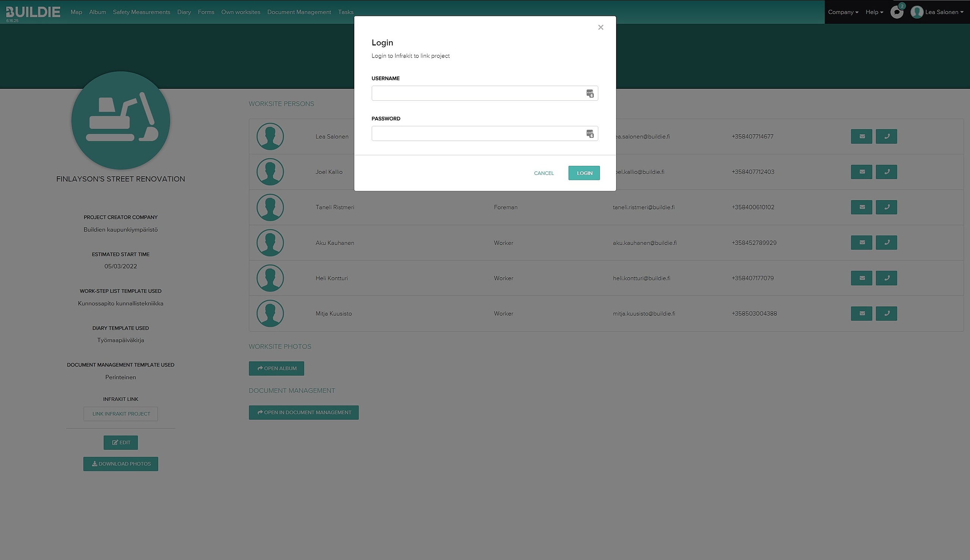
Task: Open the chat notifications bubble icon
Action: click(896, 12)
